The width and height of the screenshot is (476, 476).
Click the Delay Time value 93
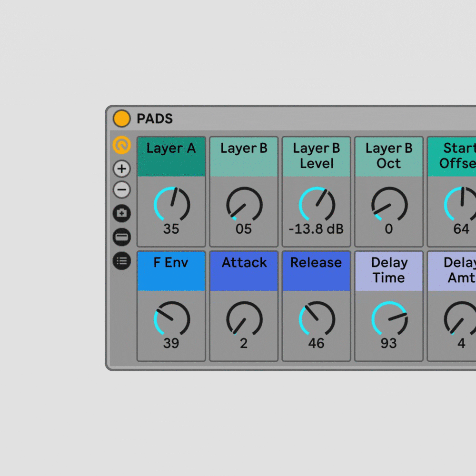click(x=389, y=343)
